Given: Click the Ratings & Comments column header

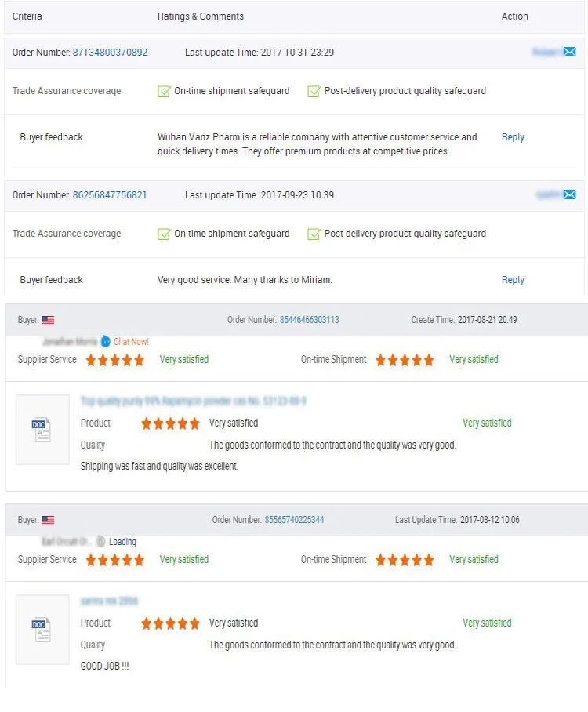Looking at the screenshot, I should 201,16.
